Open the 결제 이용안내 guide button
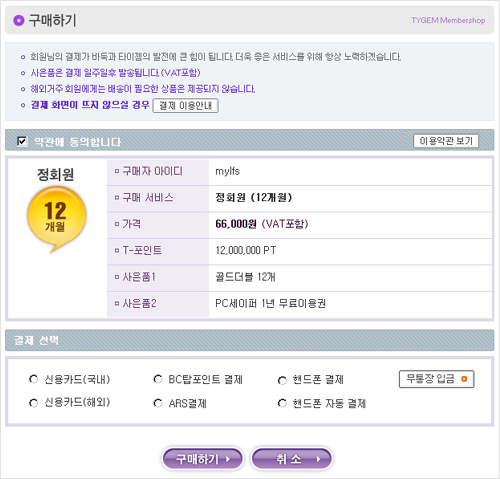This screenshot has width=500, height=479. pyautogui.click(x=185, y=106)
